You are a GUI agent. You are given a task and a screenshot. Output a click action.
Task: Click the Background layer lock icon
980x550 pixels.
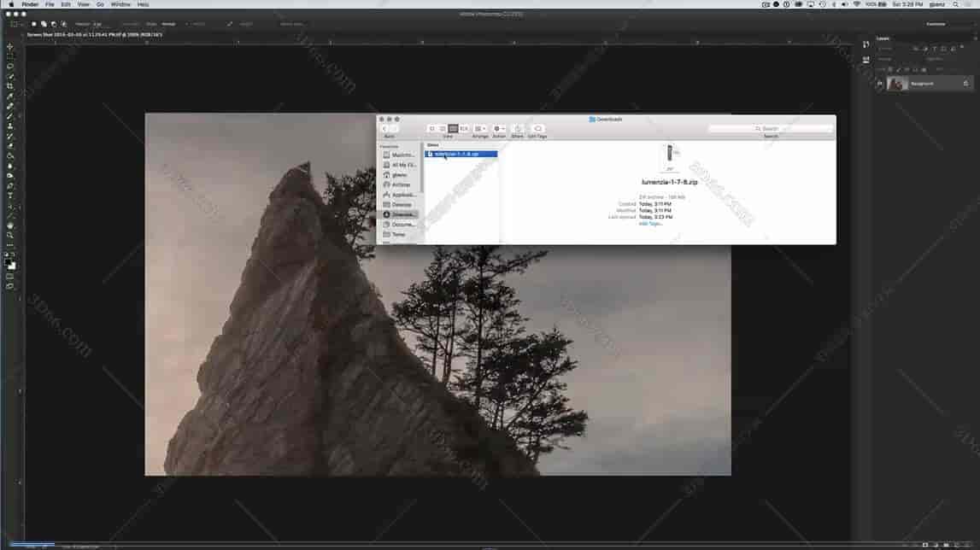click(965, 84)
